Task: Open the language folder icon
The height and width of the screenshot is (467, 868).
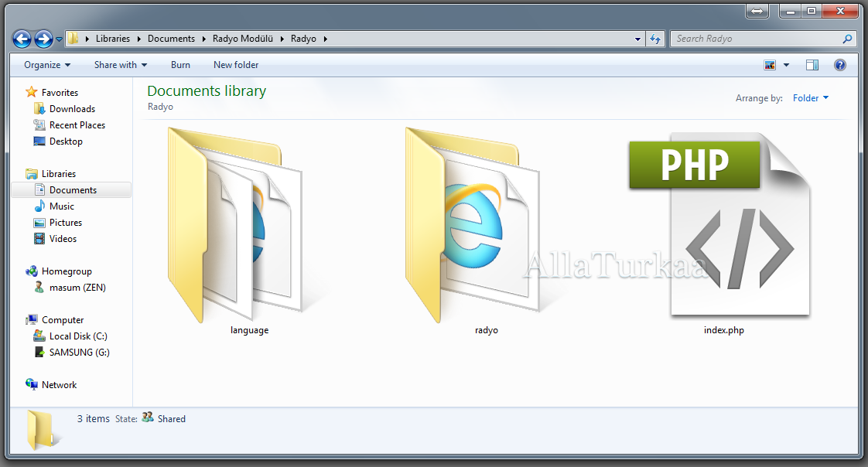Action: 236,224
